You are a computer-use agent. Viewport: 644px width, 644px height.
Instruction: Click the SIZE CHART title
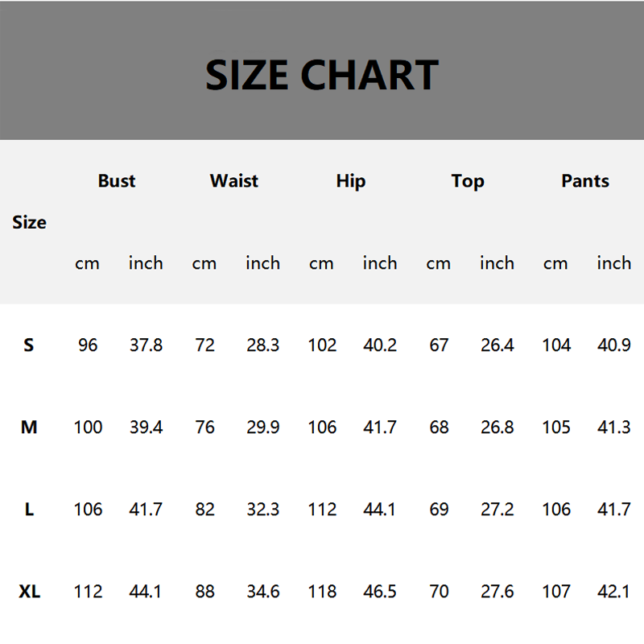coord(321,75)
